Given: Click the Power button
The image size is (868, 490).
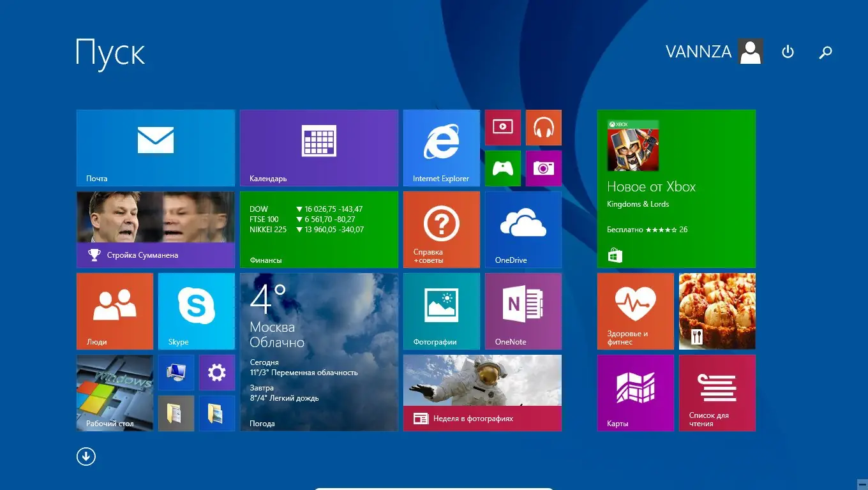Looking at the screenshot, I should point(788,52).
